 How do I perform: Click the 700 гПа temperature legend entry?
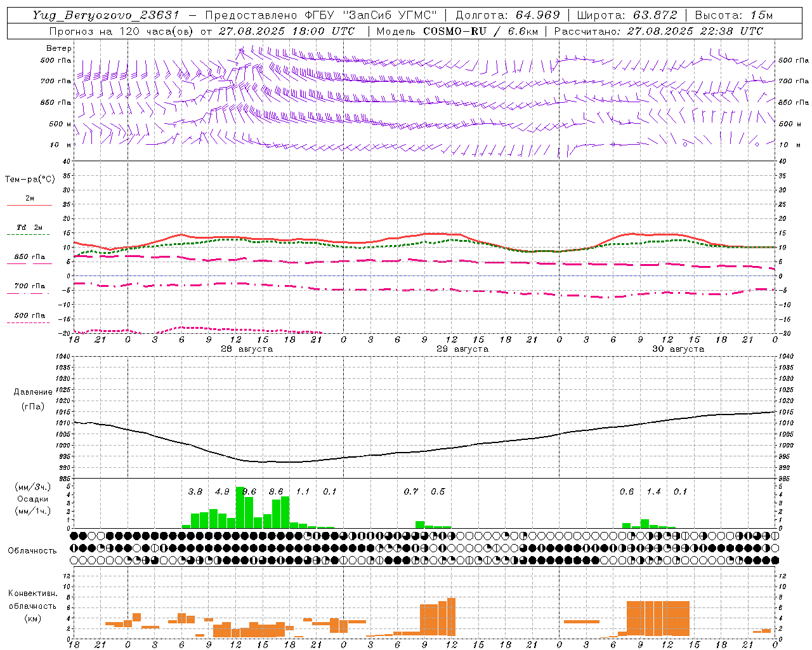tap(29, 286)
